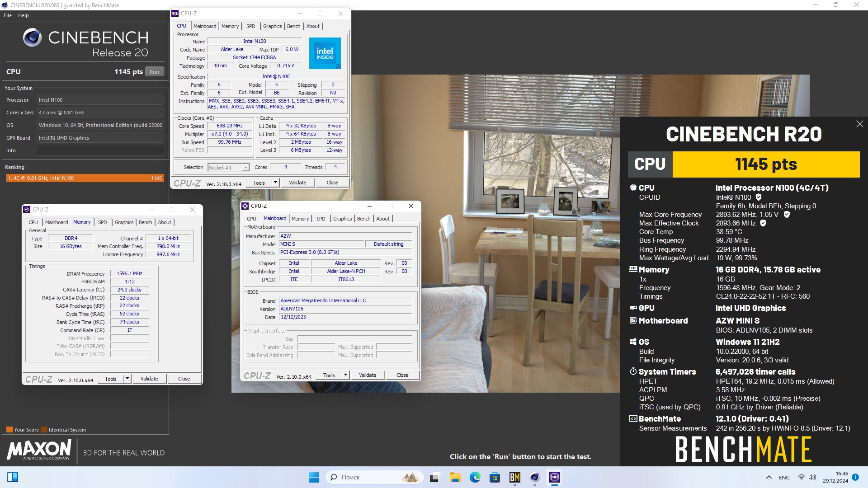
Task: Expand Tools dropdown arrow in CPU-Z Memory window
Action: point(127,379)
